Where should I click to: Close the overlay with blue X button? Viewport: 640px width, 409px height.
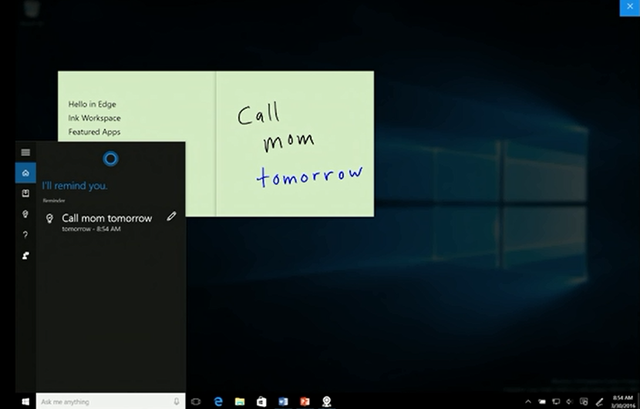tap(630, 7)
